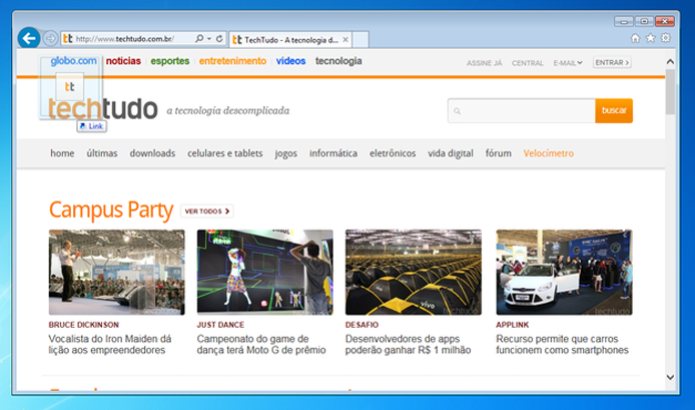The height and width of the screenshot is (410, 695).
Task: Open the address bar dropdown arrow
Action: 209,39
